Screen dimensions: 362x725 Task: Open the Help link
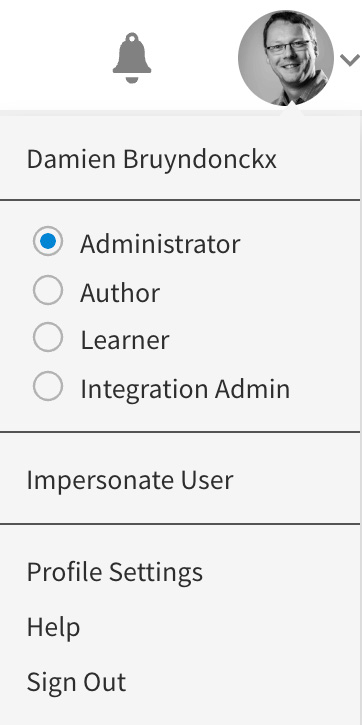53,627
